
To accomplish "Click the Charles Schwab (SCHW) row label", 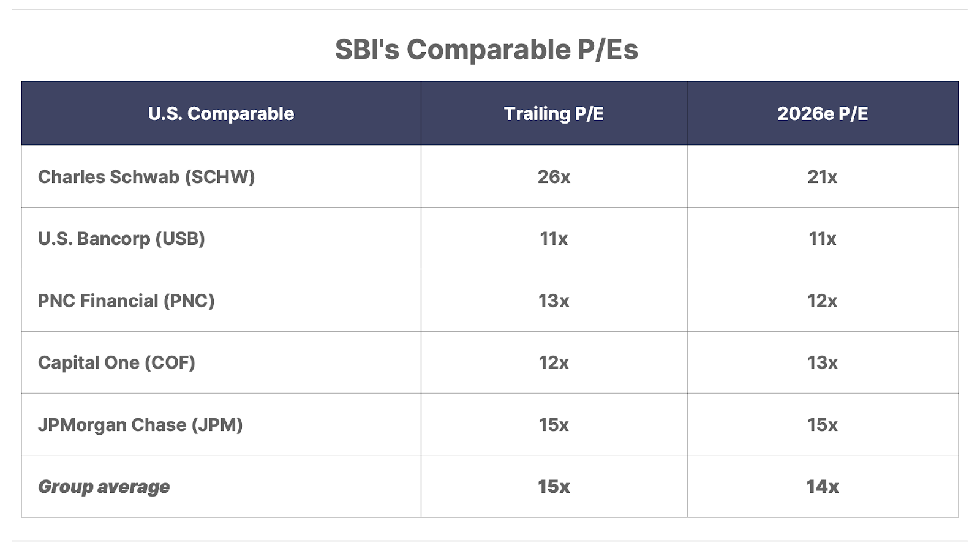I will click(146, 177).
